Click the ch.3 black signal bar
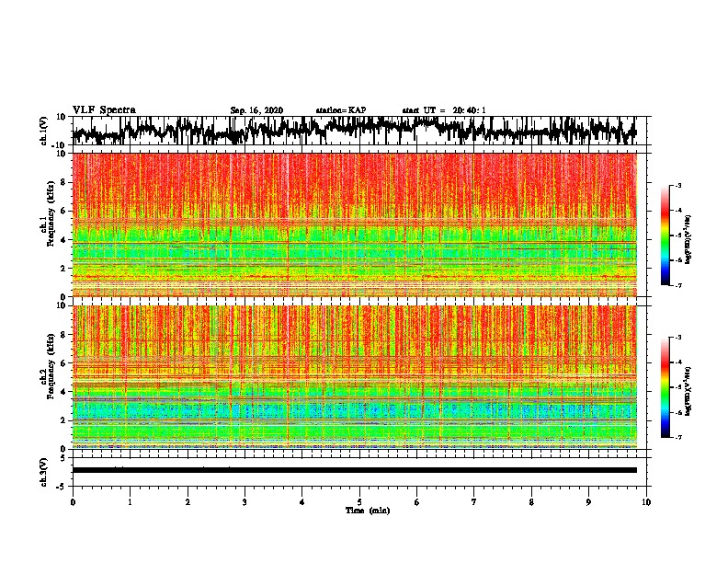The image size is (728, 563). [x=354, y=470]
